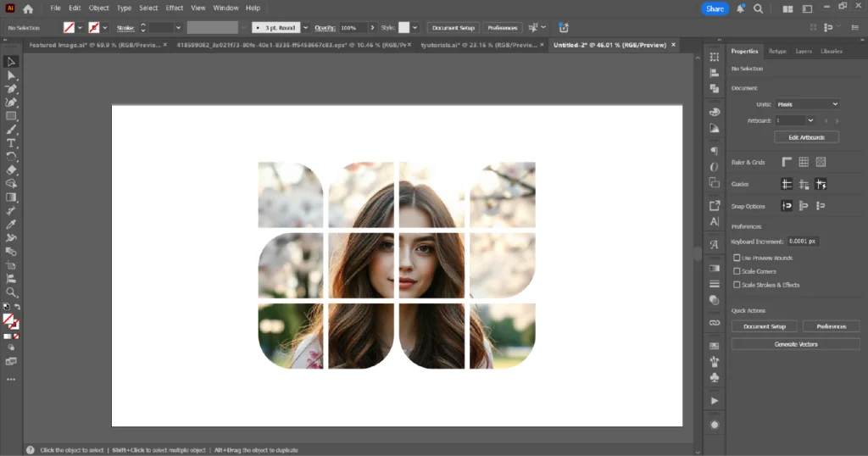868x456 pixels.
Task: Pick the Eyedropper tool
Action: click(x=11, y=225)
